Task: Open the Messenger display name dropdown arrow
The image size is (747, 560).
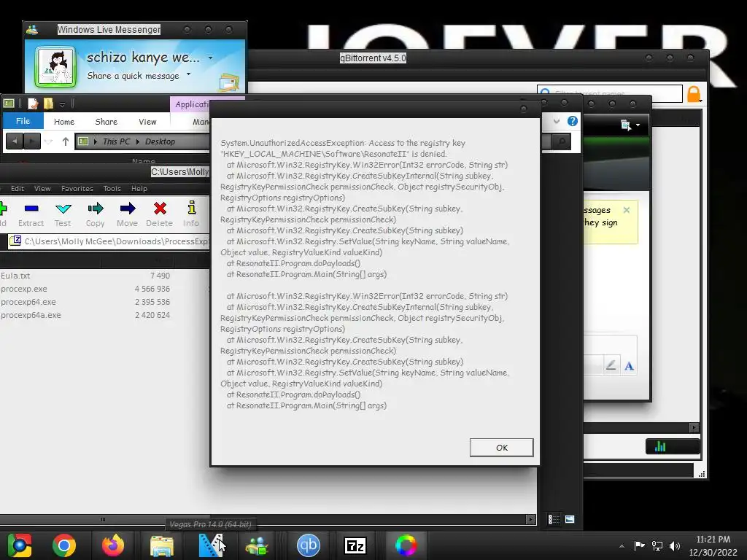Action: click(x=210, y=58)
